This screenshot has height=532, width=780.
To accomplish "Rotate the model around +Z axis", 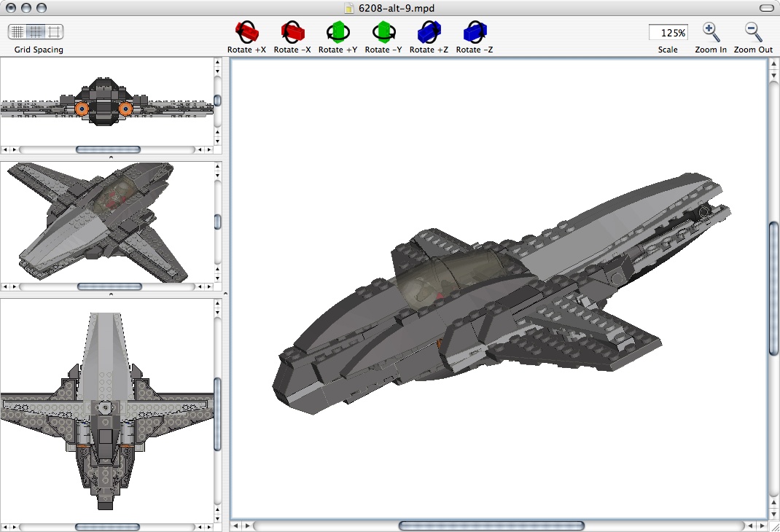I will click(428, 32).
